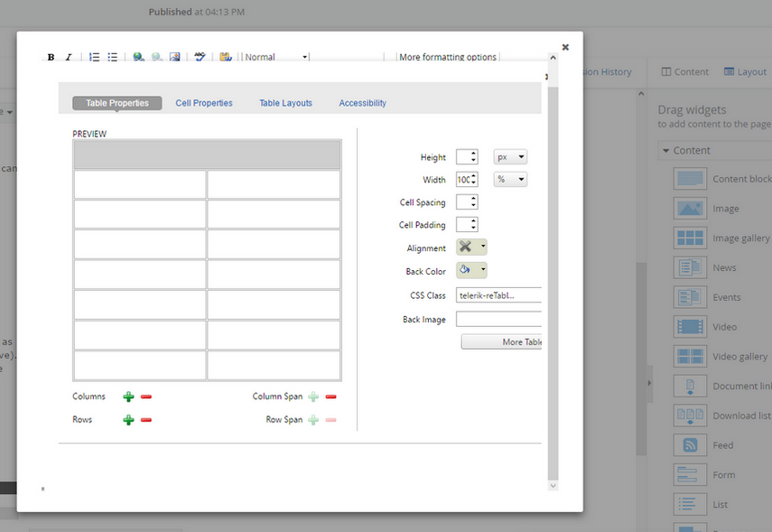772x532 pixels.
Task: Switch to Layout in the background page
Action: tap(745, 72)
